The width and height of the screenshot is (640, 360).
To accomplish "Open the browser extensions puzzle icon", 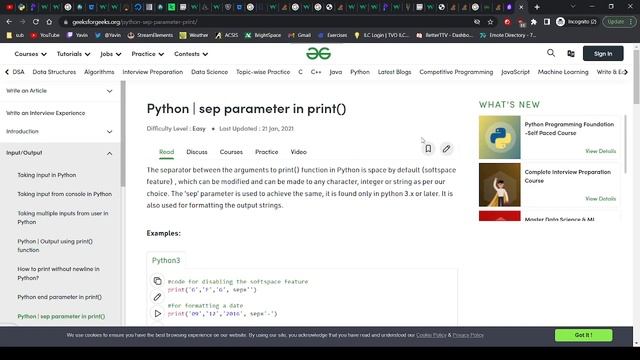I will pyautogui.click(x=533, y=22).
